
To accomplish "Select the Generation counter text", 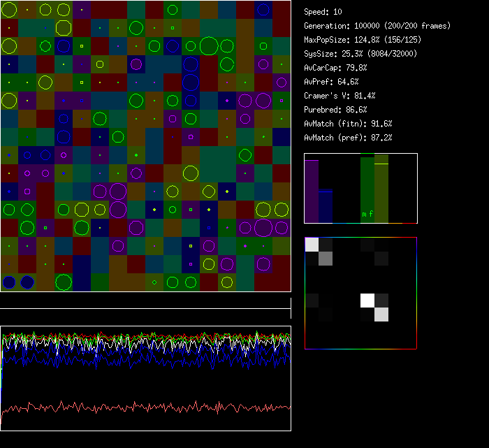I will (377, 26).
